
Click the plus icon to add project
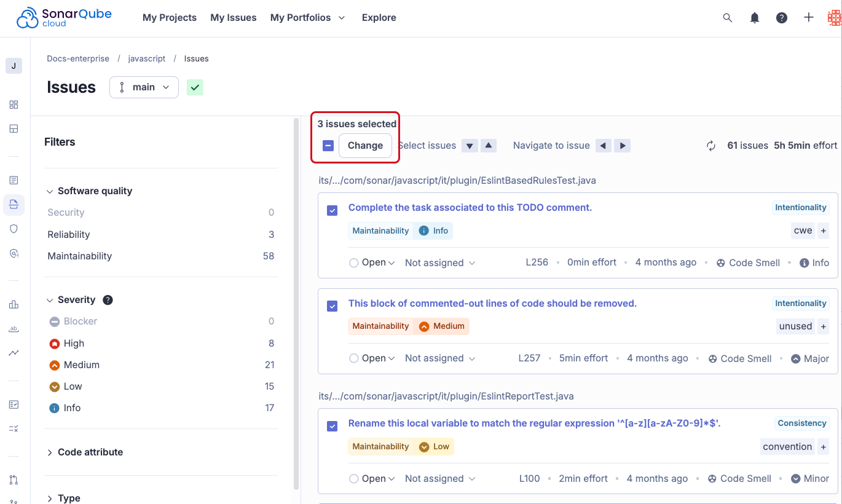coord(809,18)
